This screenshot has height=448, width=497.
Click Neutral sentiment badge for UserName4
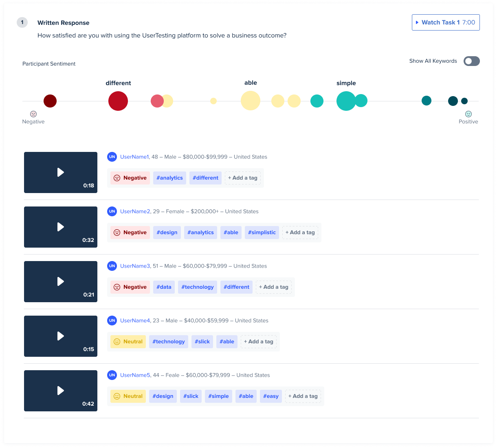click(128, 342)
